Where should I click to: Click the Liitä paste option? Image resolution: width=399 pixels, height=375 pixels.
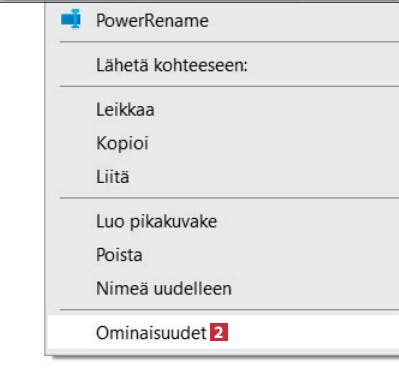[223, 176]
